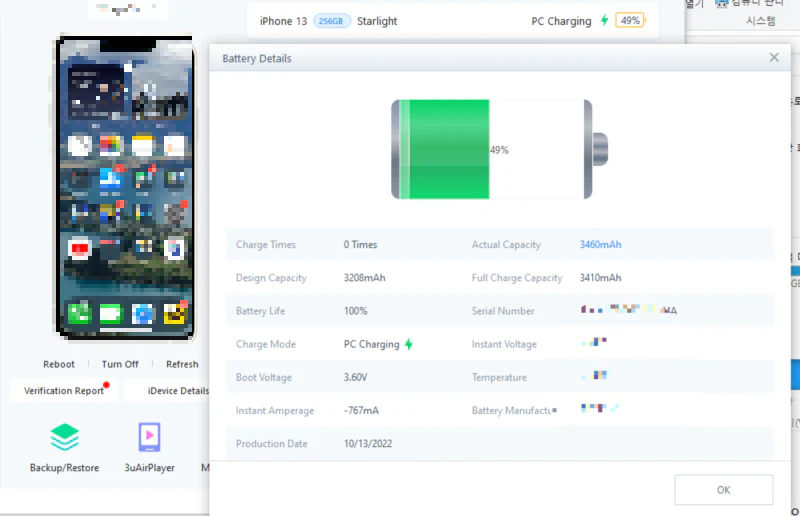Open iDevice Details

coord(178,390)
